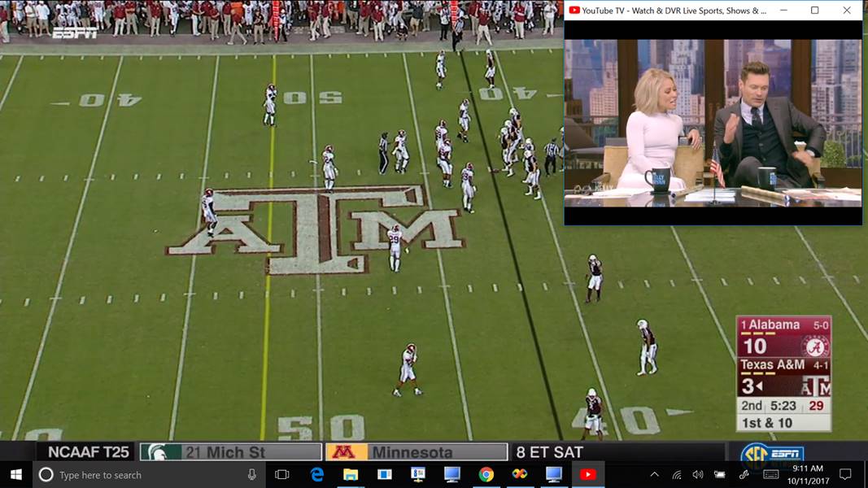
Task: Show hidden system tray icons
Action: click(x=654, y=475)
